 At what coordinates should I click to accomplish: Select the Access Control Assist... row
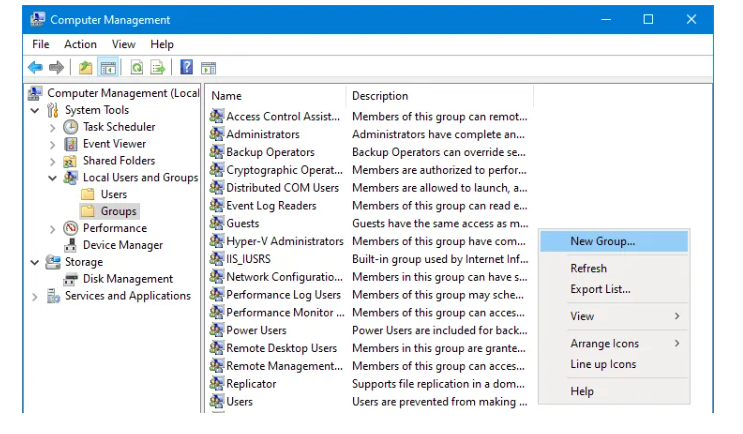pos(369,117)
